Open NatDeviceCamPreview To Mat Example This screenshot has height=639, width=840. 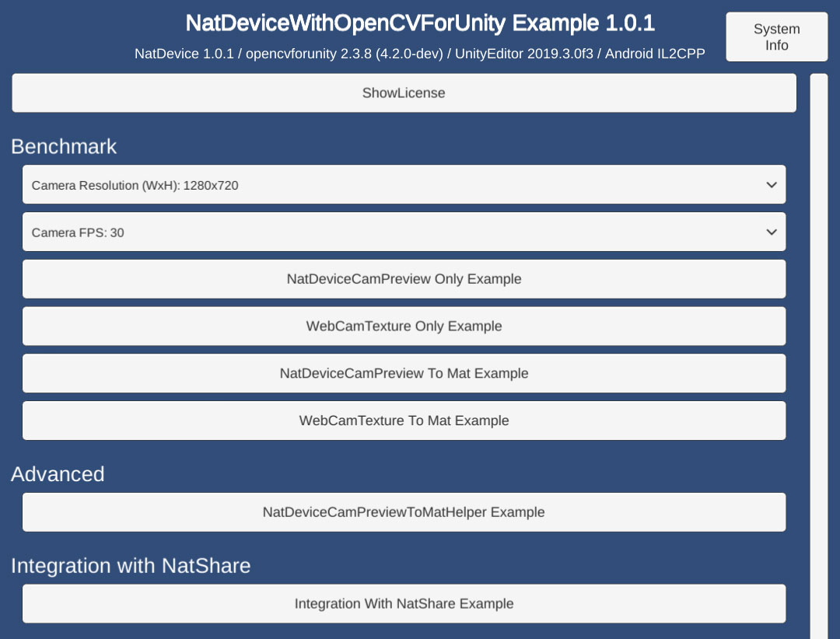[404, 373]
